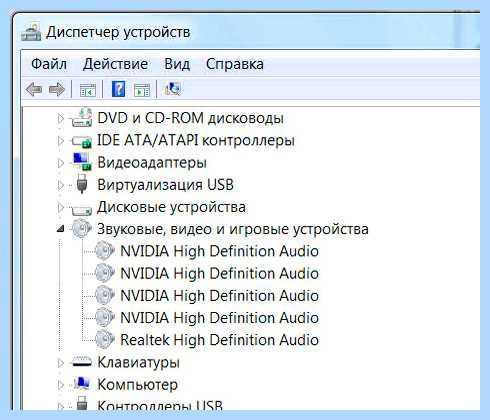Click the DVD and CD-ROM drive icon
Screen dimensions: 490x420
pos(82,118)
